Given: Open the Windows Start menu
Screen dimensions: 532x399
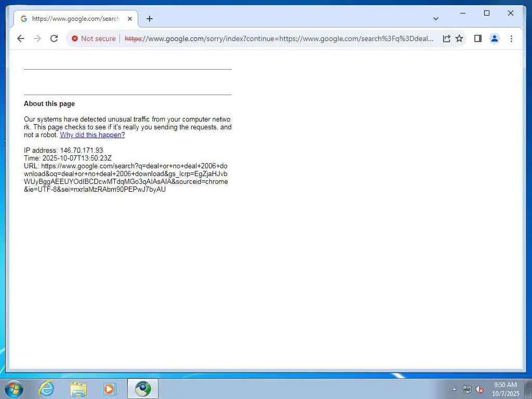Looking at the screenshot, I should [x=14, y=389].
